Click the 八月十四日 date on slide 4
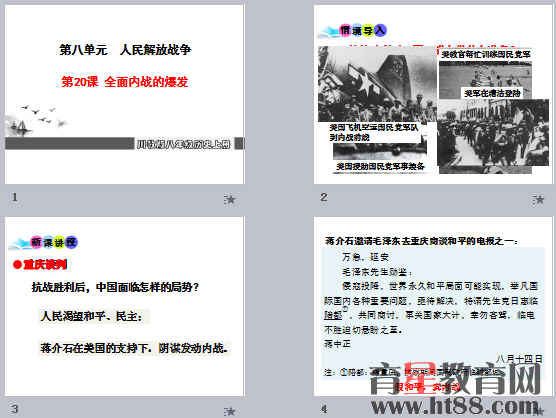The image size is (556, 418). [x=519, y=358]
